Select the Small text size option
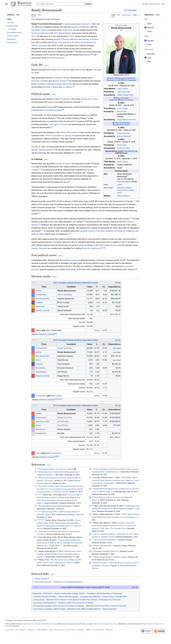171x644 pixels. tap(145, 24)
